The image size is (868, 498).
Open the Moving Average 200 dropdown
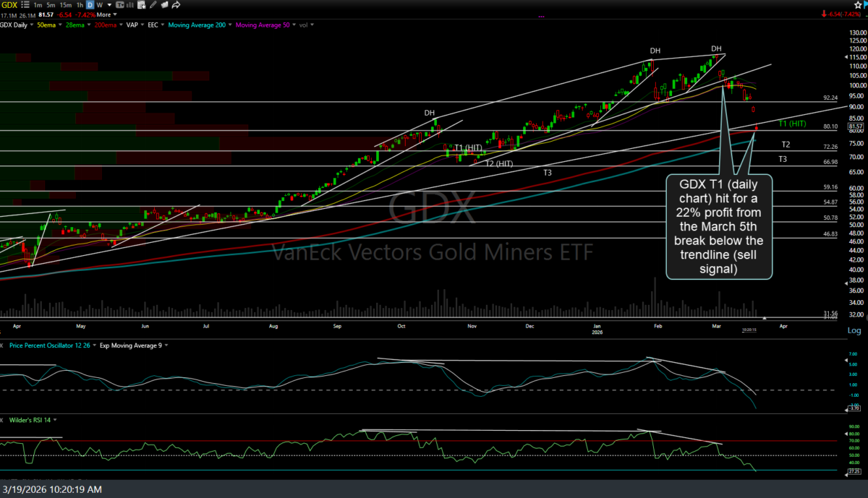230,25
